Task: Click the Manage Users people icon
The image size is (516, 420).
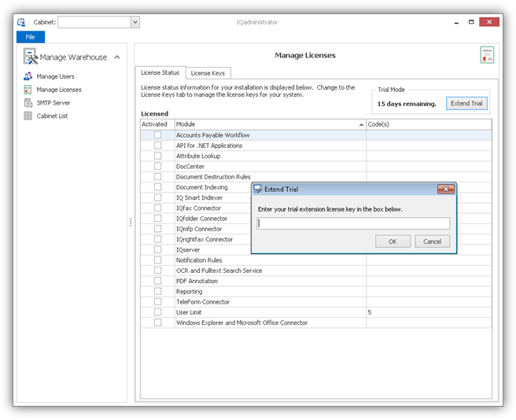Action: tap(28, 76)
